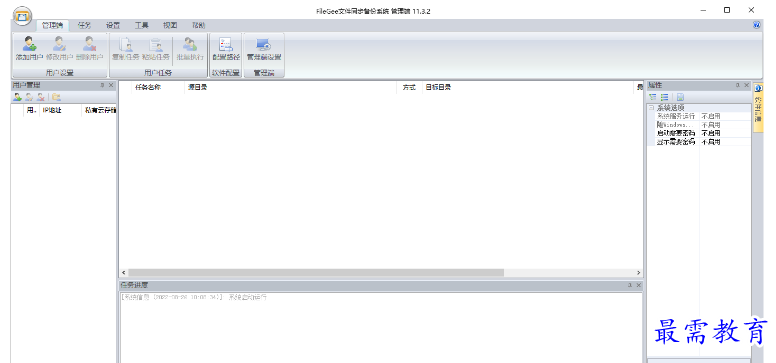Open 管理端设置 in the ribbon

click(264, 49)
